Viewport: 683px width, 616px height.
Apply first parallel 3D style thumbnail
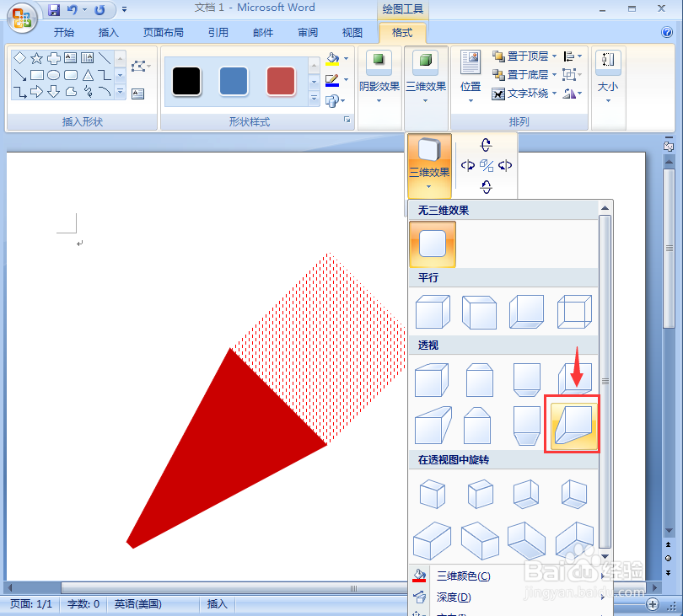432,312
